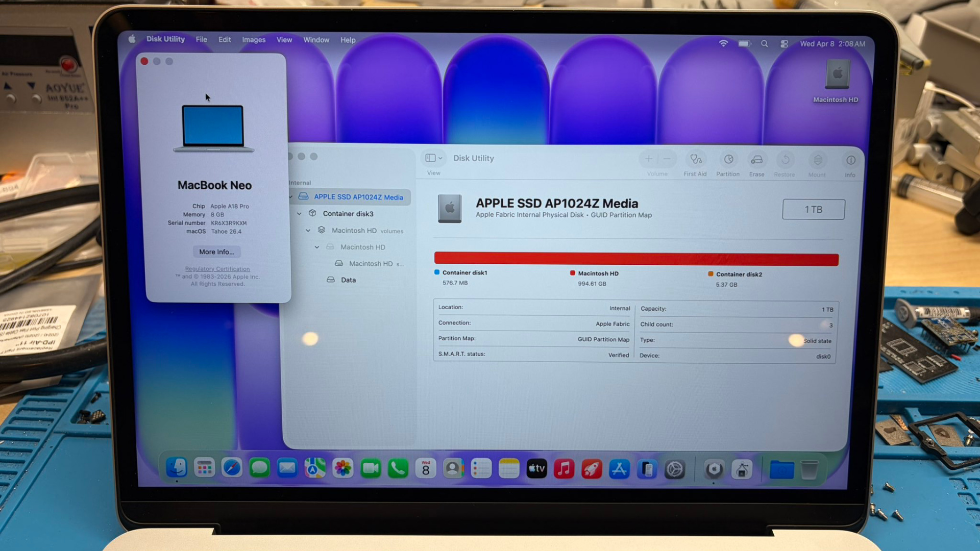Viewport: 980px width, 551px height.
Task: Open the Info inspector icon
Action: click(x=850, y=161)
